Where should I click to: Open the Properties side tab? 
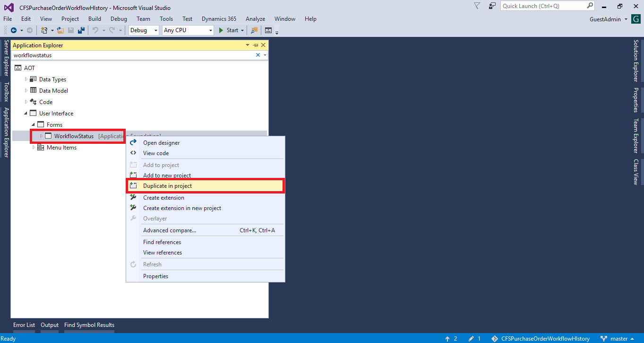click(635, 100)
